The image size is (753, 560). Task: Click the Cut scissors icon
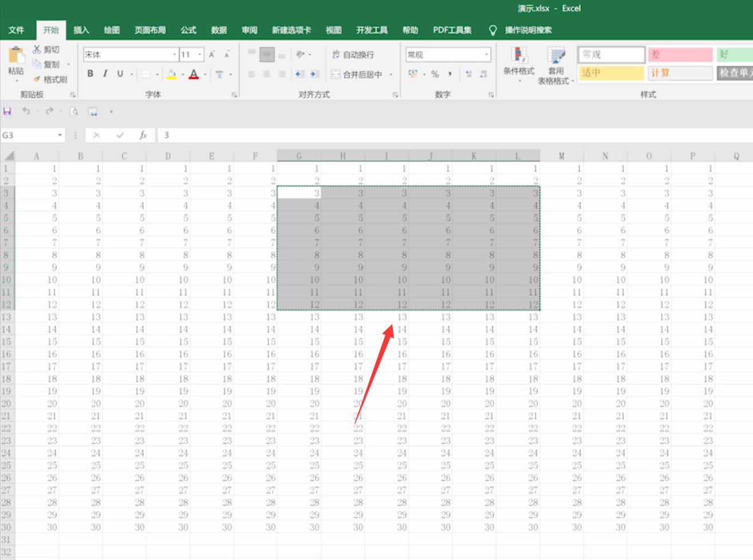coord(37,50)
